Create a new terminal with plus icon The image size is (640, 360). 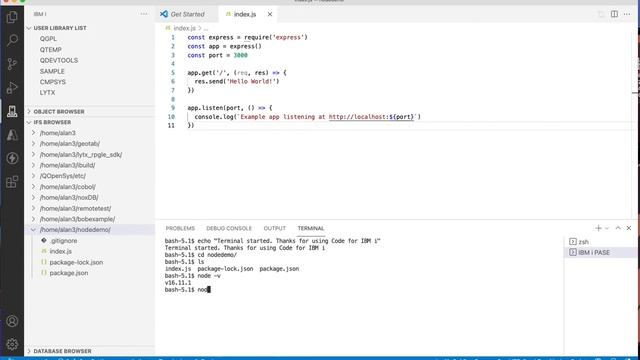click(x=598, y=228)
